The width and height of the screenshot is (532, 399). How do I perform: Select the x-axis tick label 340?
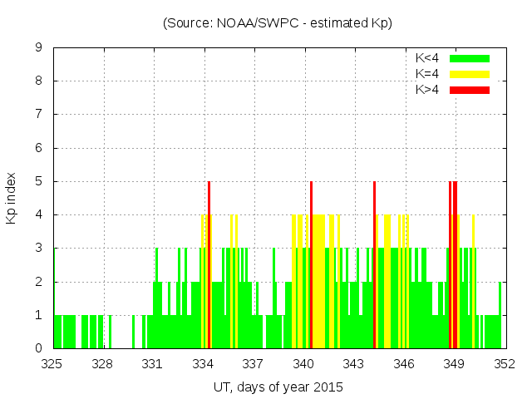click(303, 364)
